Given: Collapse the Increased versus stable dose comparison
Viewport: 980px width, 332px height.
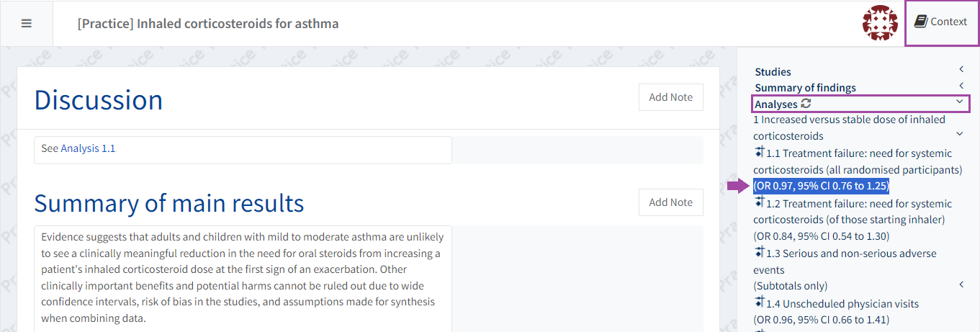Looking at the screenshot, I should [x=959, y=134].
